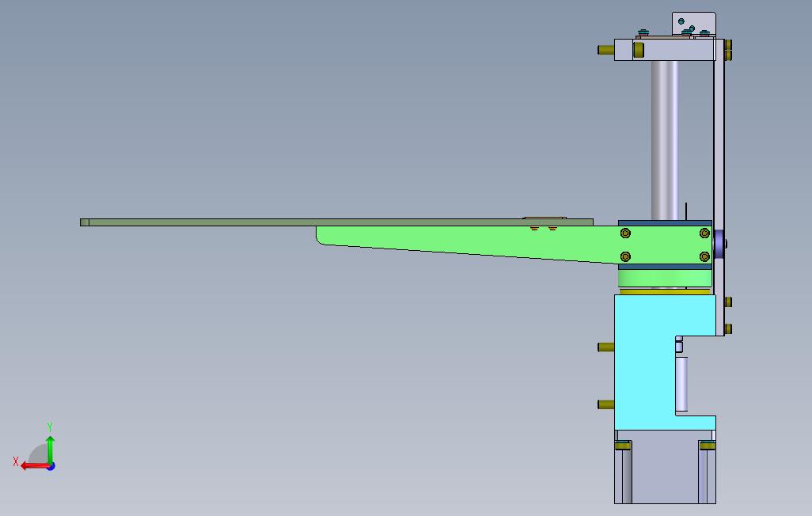Click the dark blue plate atop clamp block
Screen dimensions: 812x516
point(665,223)
